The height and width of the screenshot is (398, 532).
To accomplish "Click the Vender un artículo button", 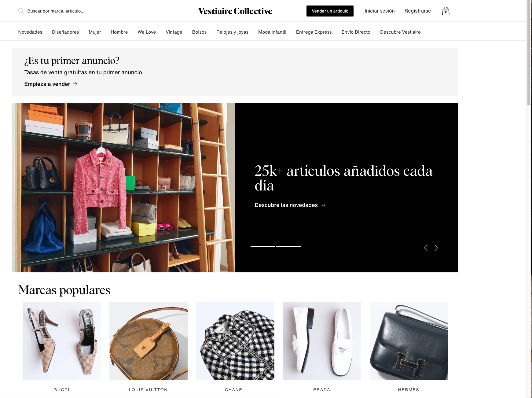I will pos(330,11).
